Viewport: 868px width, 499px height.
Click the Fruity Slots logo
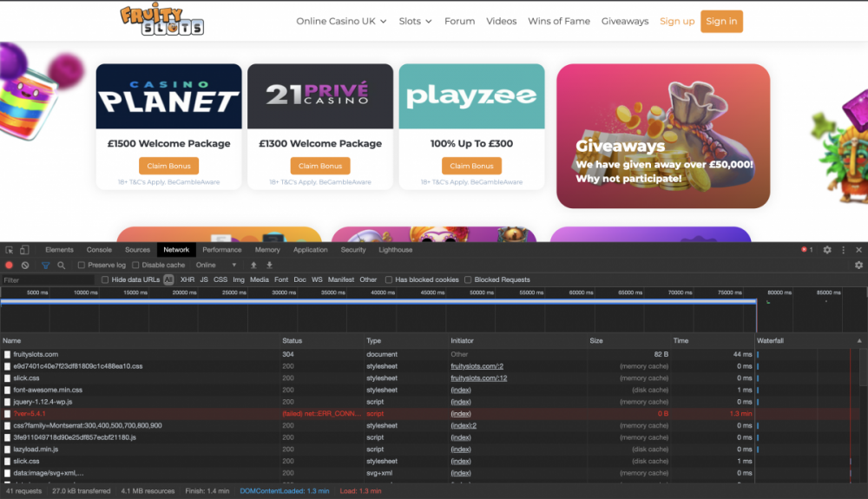[x=161, y=20]
